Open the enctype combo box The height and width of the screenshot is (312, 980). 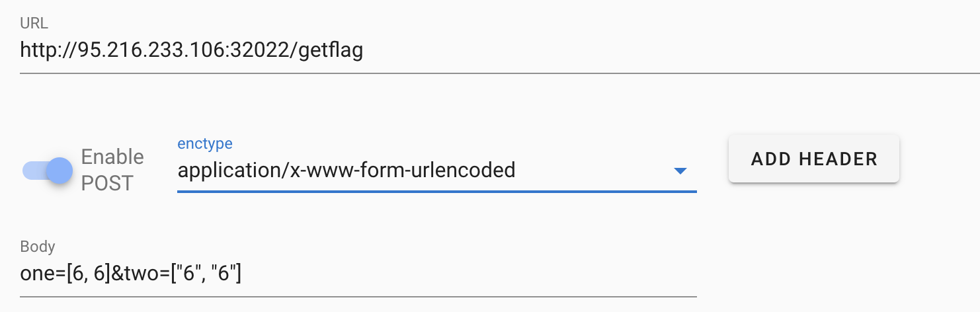coord(436,171)
